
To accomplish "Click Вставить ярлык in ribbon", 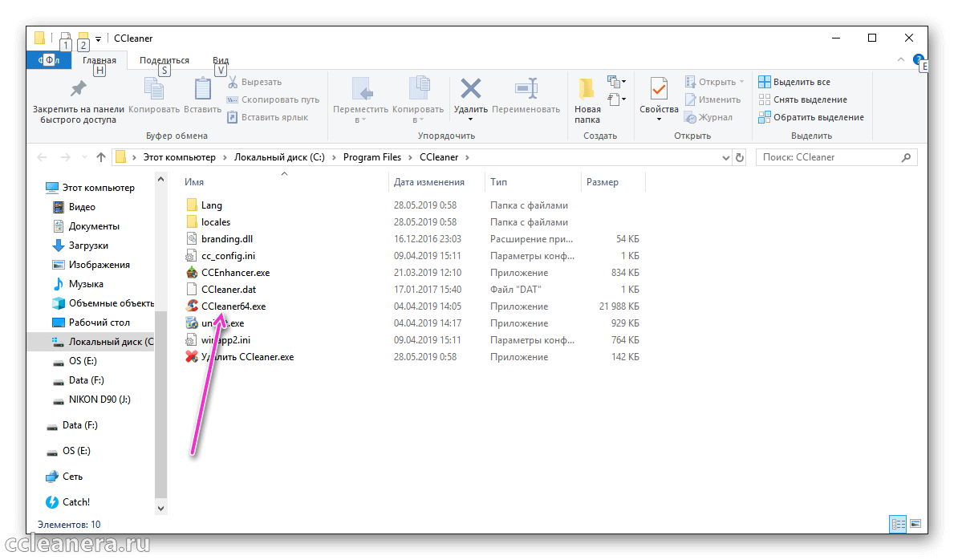I will pyautogui.click(x=268, y=117).
